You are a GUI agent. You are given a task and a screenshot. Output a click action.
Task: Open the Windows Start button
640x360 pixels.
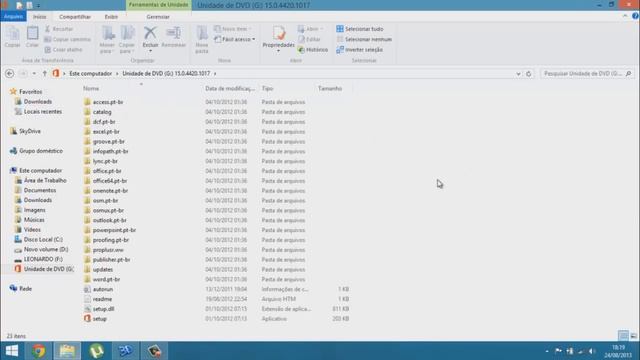tap(12, 351)
